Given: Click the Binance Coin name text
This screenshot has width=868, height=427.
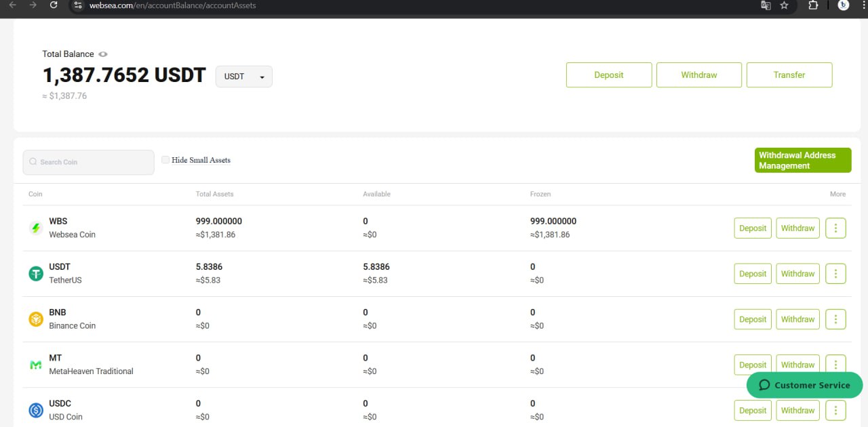Looking at the screenshot, I should click(x=72, y=325).
